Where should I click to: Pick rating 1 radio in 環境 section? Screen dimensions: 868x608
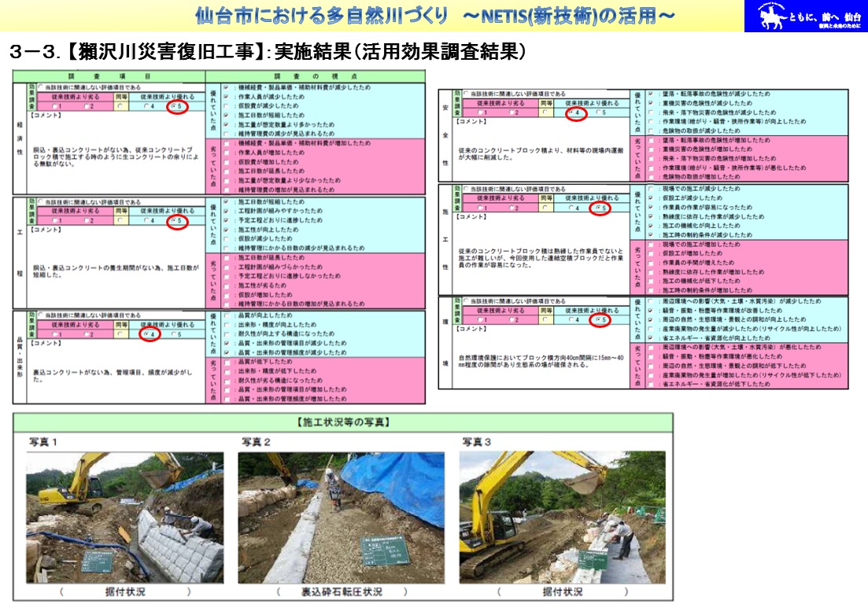(x=480, y=320)
